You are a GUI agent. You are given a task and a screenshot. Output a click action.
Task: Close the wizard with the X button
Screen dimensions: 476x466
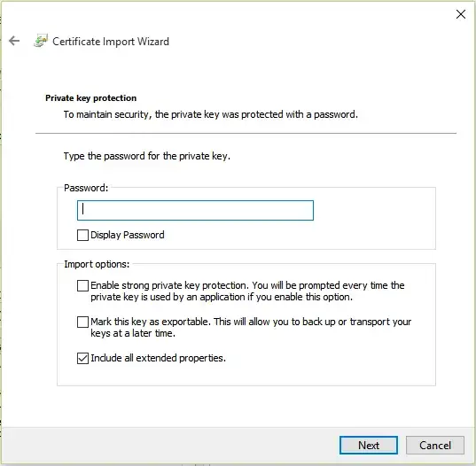[461, 14]
